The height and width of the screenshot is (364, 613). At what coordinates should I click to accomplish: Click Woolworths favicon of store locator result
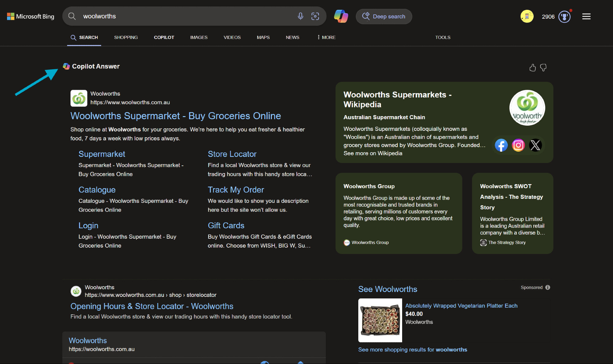[76, 291]
